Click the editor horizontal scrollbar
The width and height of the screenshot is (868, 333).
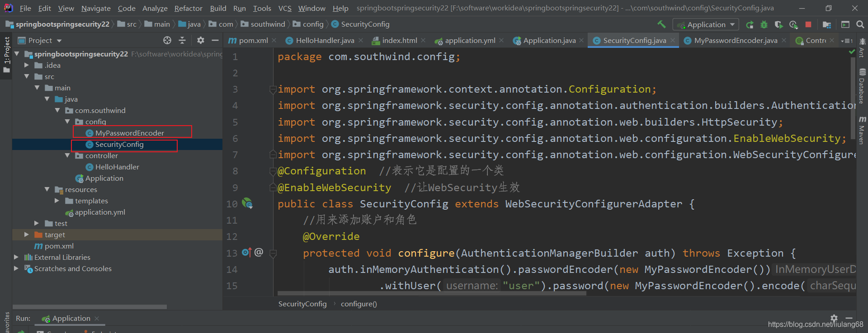click(432, 293)
